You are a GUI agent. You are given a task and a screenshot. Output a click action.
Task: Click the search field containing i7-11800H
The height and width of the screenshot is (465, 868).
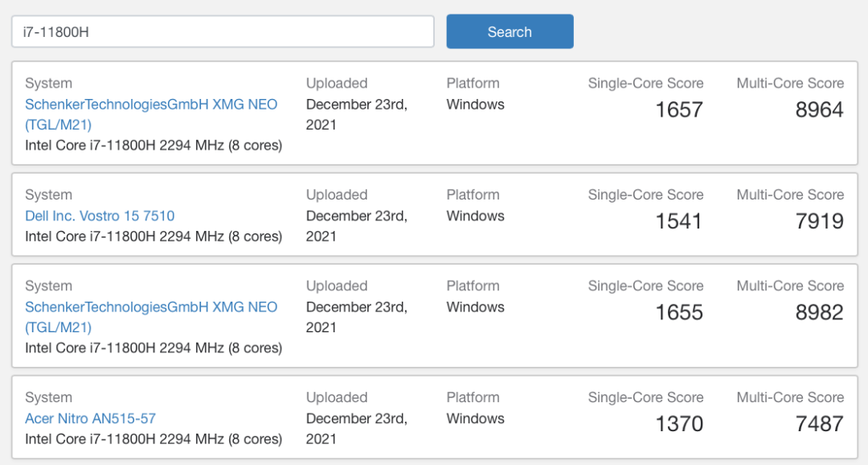[223, 32]
